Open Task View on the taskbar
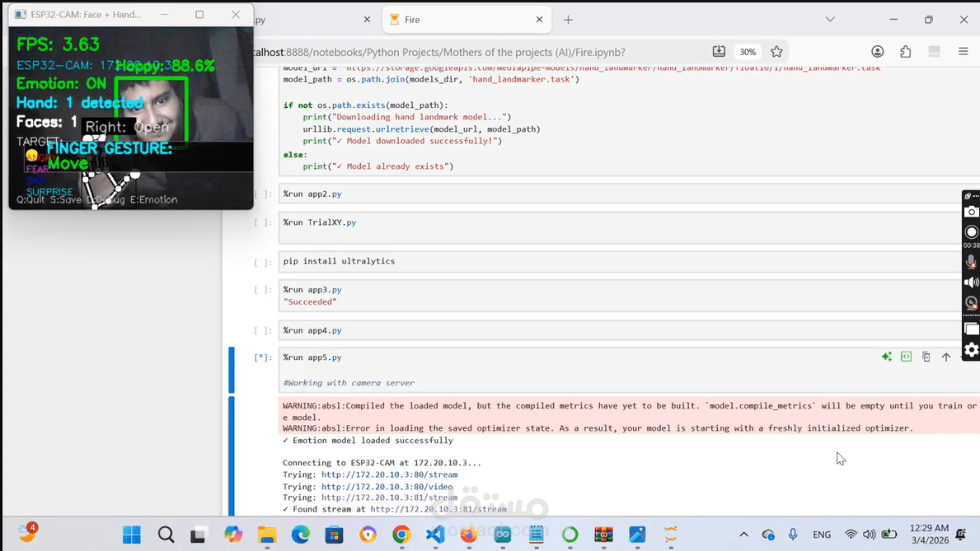Viewport: 980px width, 551px height. coord(199,535)
